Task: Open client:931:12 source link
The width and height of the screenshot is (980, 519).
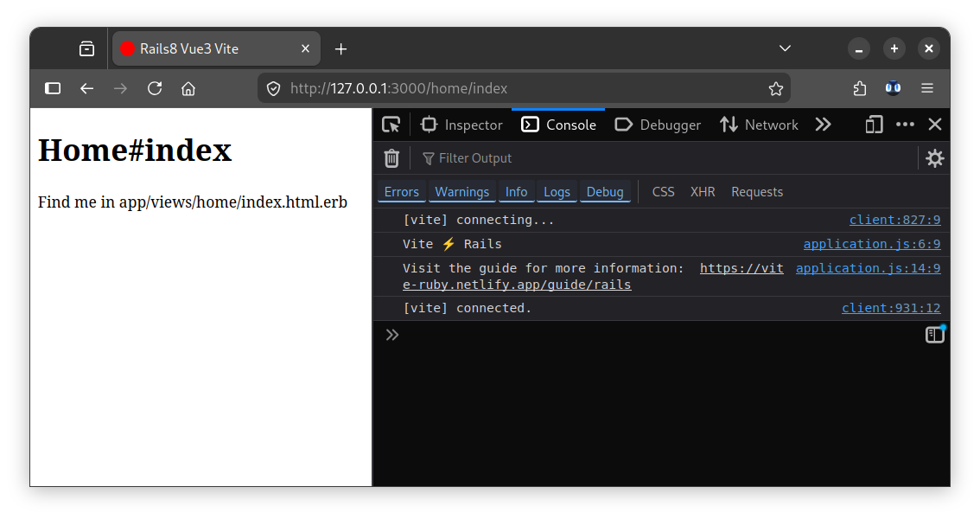Action: coord(891,308)
